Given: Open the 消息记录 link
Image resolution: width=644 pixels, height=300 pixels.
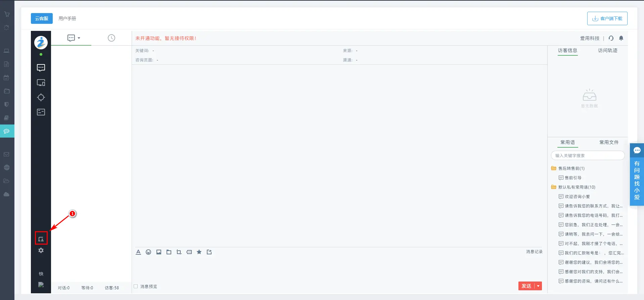Looking at the screenshot, I should [534, 252].
